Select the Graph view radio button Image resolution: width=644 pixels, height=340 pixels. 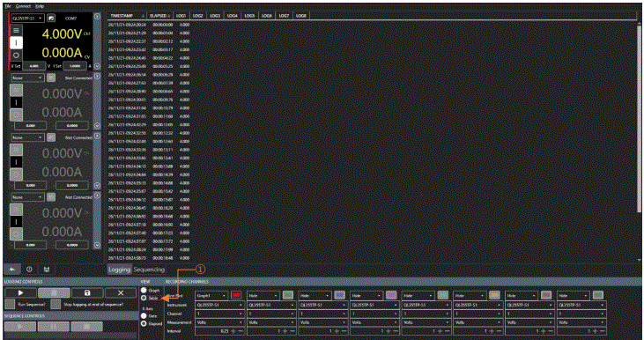(144, 291)
